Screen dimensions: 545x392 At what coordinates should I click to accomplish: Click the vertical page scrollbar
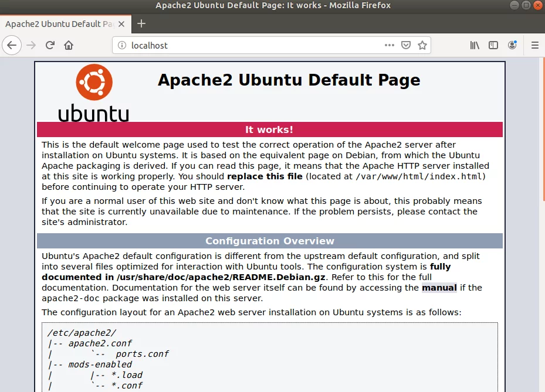tap(543, 129)
